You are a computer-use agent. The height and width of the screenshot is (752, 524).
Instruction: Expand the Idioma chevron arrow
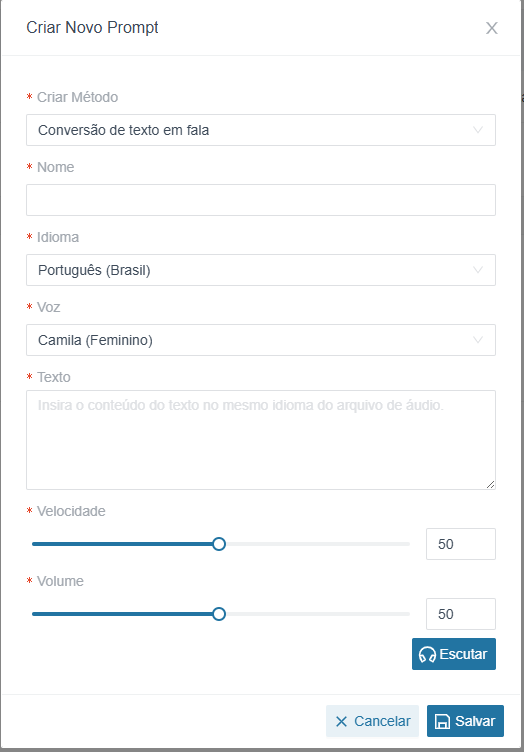[478, 270]
